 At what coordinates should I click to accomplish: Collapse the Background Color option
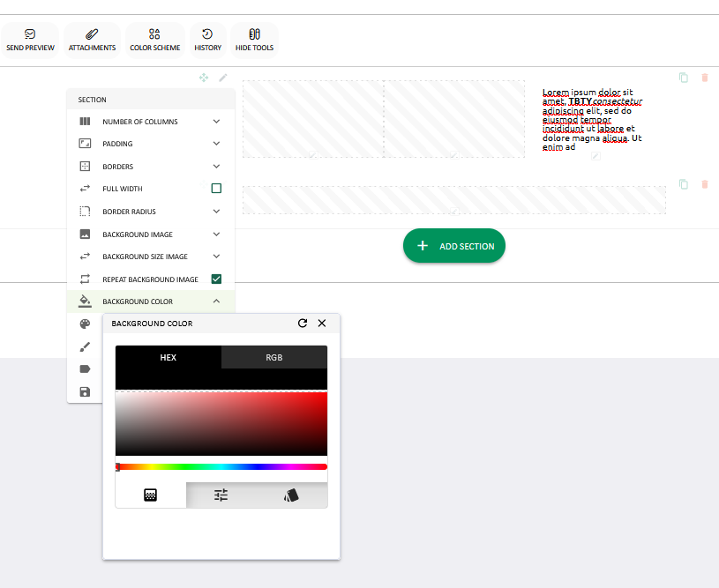216,301
